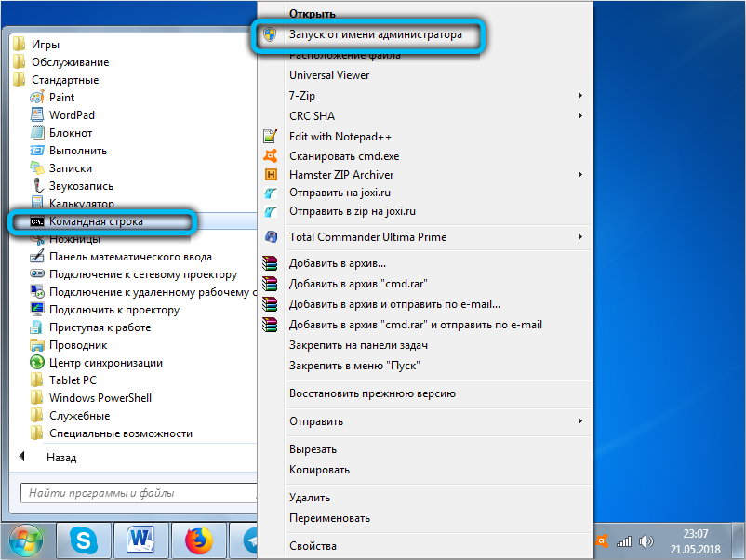The image size is (746, 560).
Task: Click the Windows Start orb button
Action: [27, 540]
